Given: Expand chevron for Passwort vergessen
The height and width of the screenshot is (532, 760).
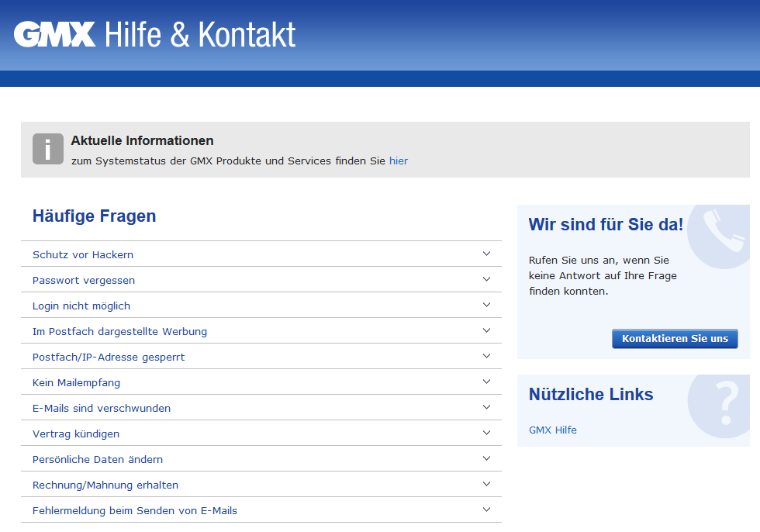Looking at the screenshot, I should tap(487, 279).
